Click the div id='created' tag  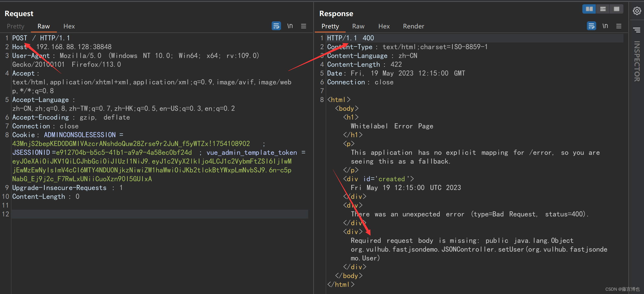click(x=378, y=179)
